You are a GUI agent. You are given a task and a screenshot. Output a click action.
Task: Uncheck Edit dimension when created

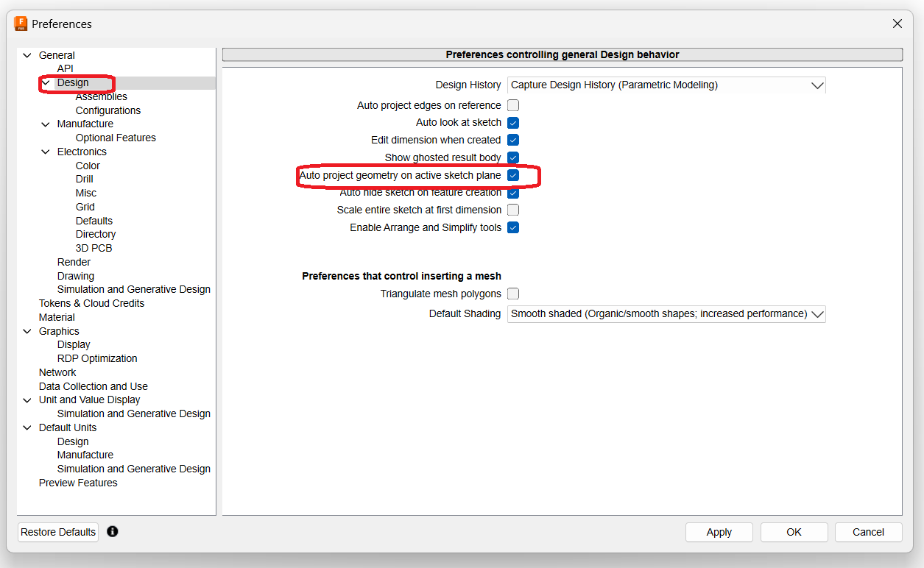pyautogui.click(x=512, y=140)
